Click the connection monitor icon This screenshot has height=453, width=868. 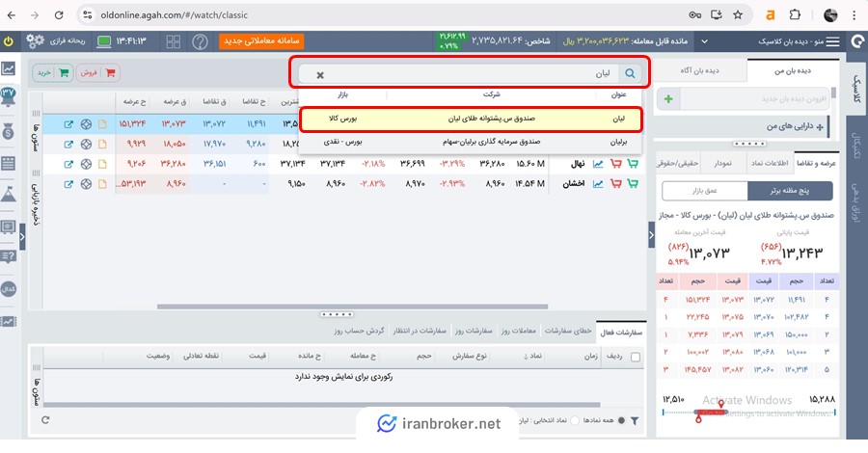click(104, 41)
